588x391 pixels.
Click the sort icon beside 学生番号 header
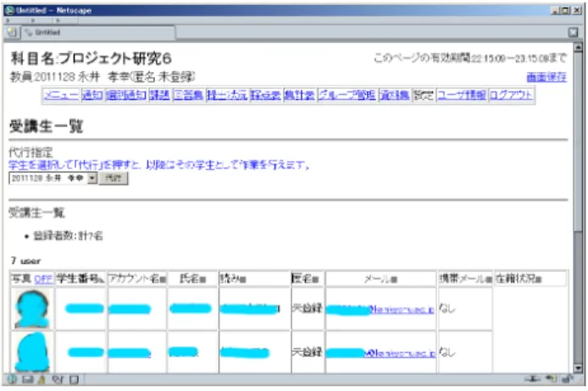pos(103,280)
